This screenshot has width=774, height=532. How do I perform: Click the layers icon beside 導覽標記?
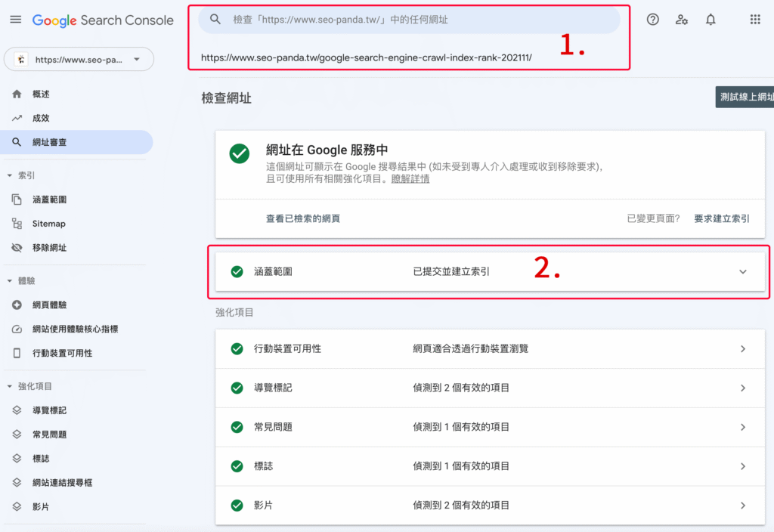[17, 410]
